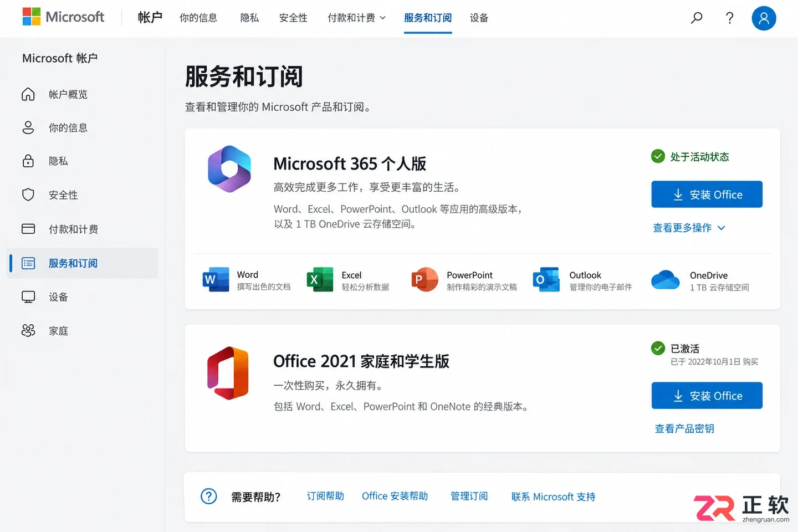
Task: Click person icon beside 你的信息 in sidebar
Action: [x=28, y=127]
